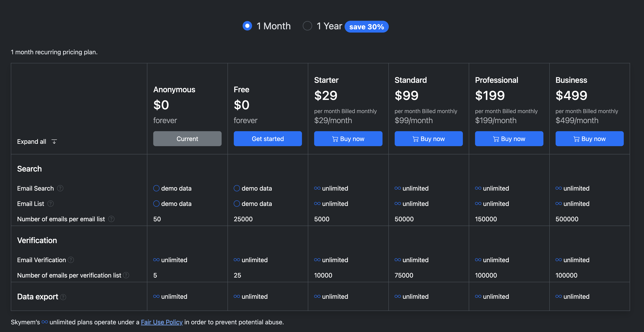This screenshot has height=332, width=644.
Task: Click the infinity icon for Business Email Search
Action: pyautogui.click(x=559, y=188)
